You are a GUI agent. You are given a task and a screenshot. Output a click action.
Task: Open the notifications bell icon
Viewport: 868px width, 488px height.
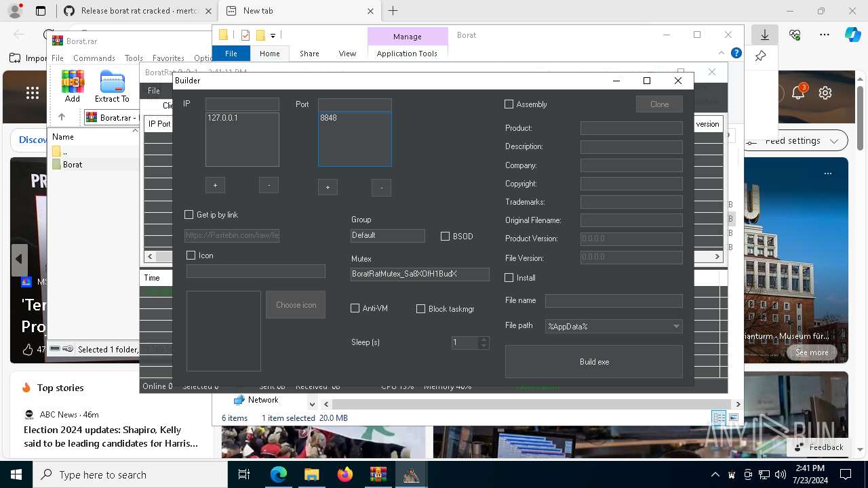point(798,93)
